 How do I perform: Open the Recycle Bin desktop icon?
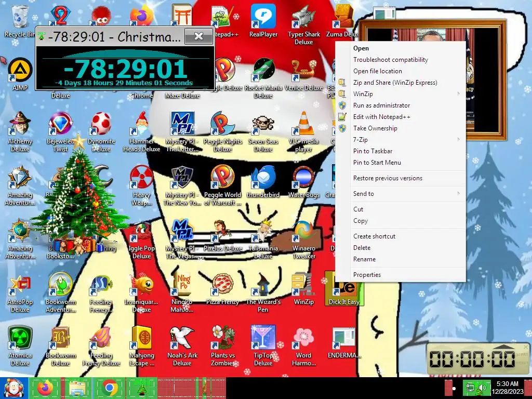[x=20, y=21]
